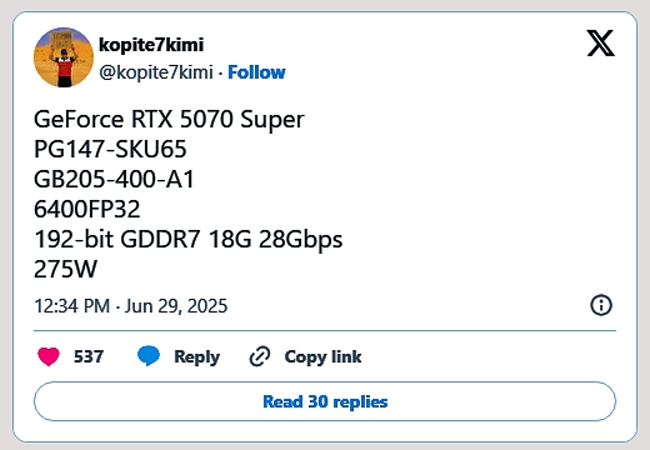This screenshot has height=450, width=650.
Task: Follow the kopite7kimi account
Action: tap(257, 73)
